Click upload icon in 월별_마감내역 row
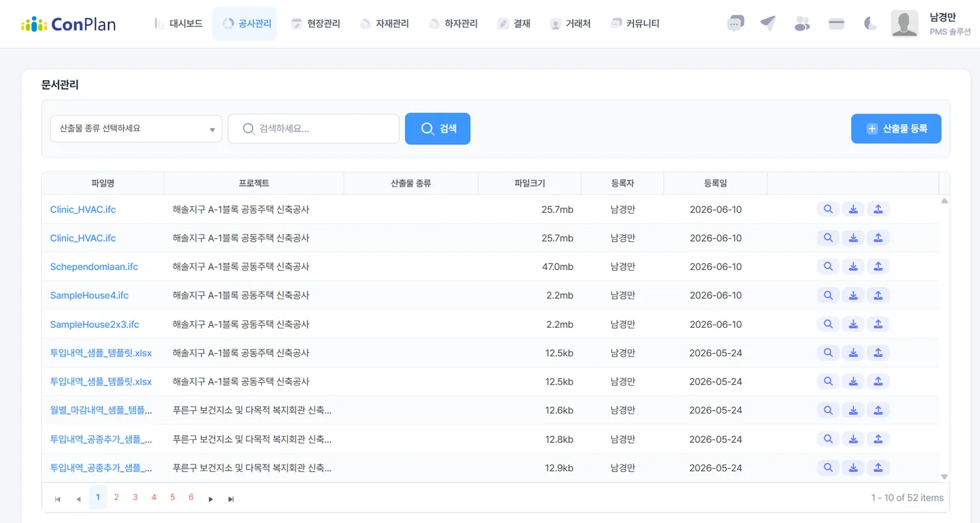Image resolution: width=980 pixels, height=523 pixels. pos(878,410)
